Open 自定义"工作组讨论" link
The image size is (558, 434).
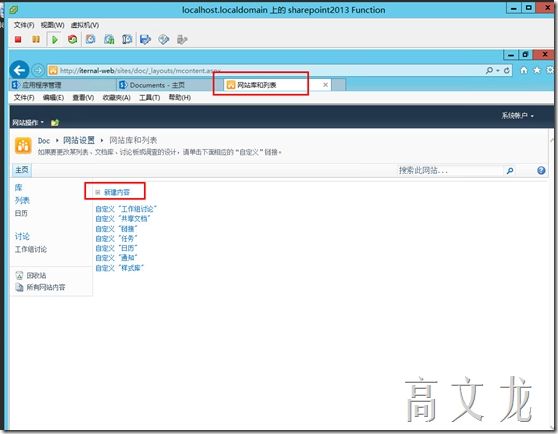pyautogui.click(x=126, y=209)
